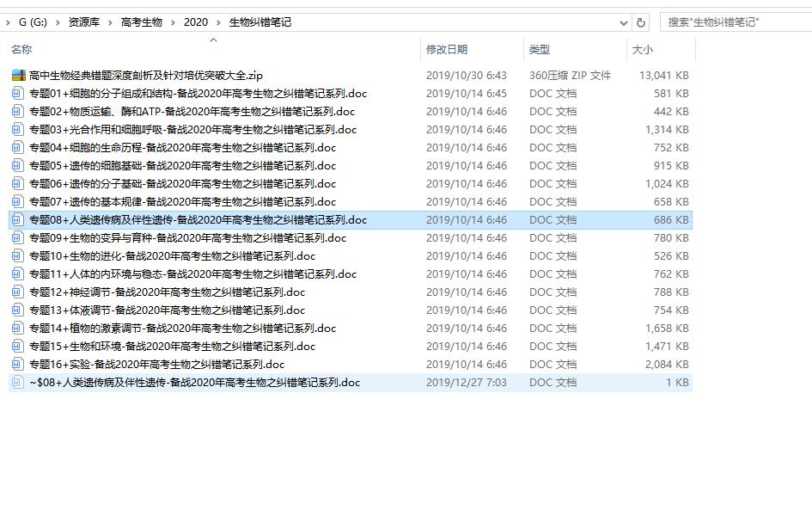Viewport: 812px width, 510px height.
Task: Click the doc icon for 专题14+植物的激素调节
Action: pyautogui.click(x=17, y=328)
